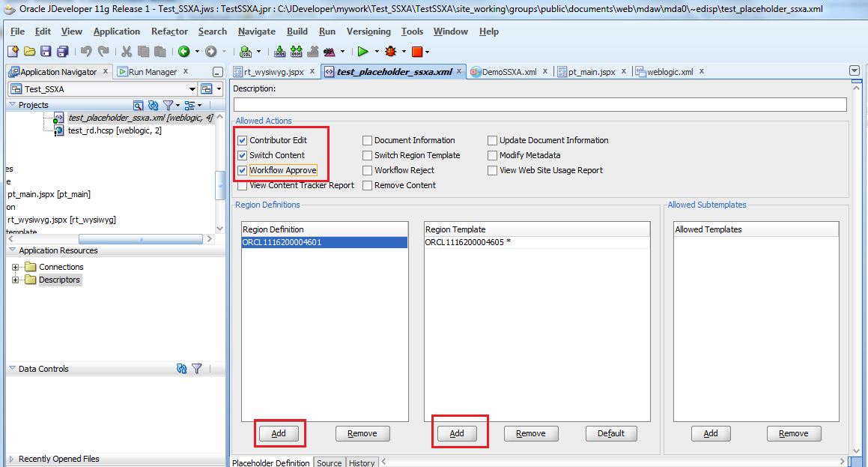Search within the Projects panel

tap(139, 105)
